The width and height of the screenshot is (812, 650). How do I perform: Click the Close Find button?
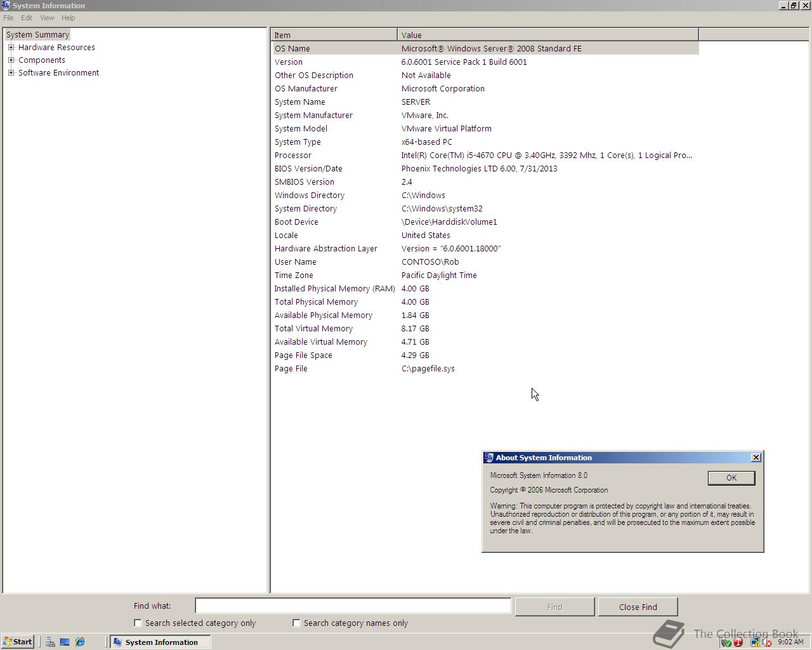click(x=638, y=607)
